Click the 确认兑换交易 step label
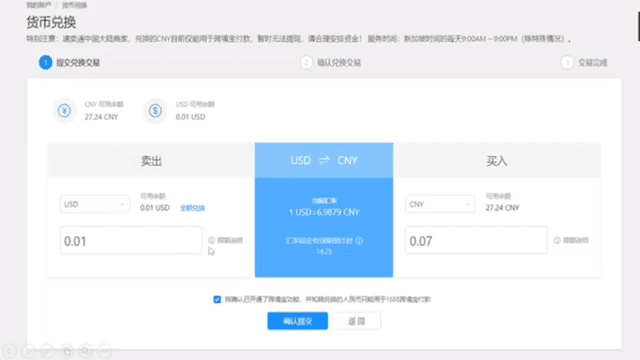The height and width of the screenshot is (360, 640). pos(339,62)
